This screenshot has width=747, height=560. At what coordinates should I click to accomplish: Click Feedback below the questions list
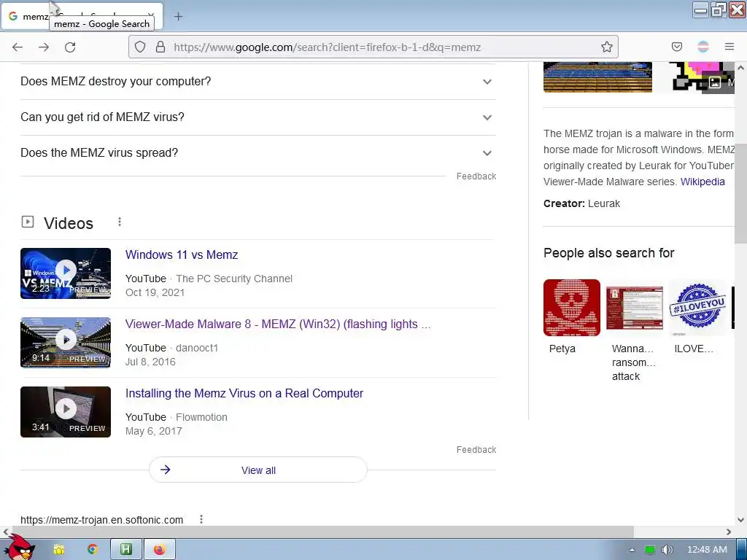(x=476, y=176)
